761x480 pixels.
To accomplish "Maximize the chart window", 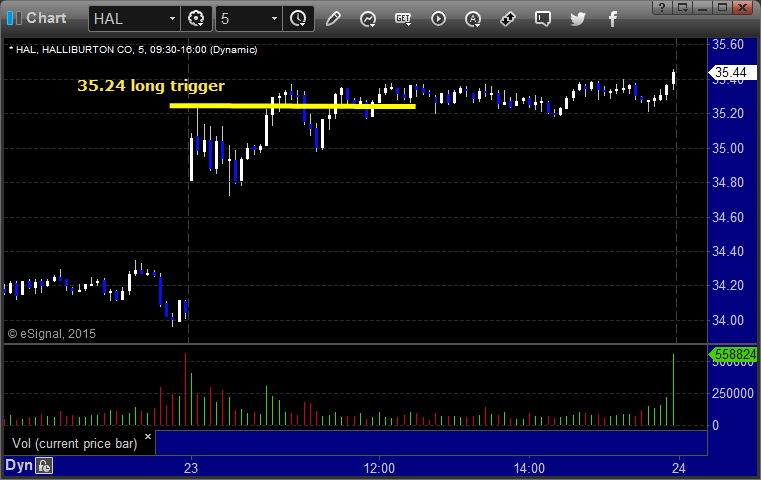I will (x=722, y=7).
